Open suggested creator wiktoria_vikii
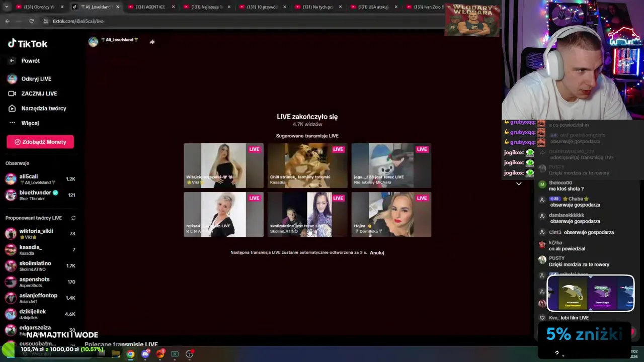 [x=40, y=233]
